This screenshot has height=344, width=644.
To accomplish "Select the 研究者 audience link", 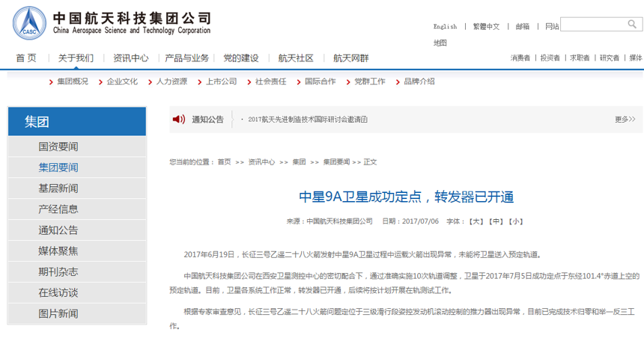I will (x=609, y=58).
